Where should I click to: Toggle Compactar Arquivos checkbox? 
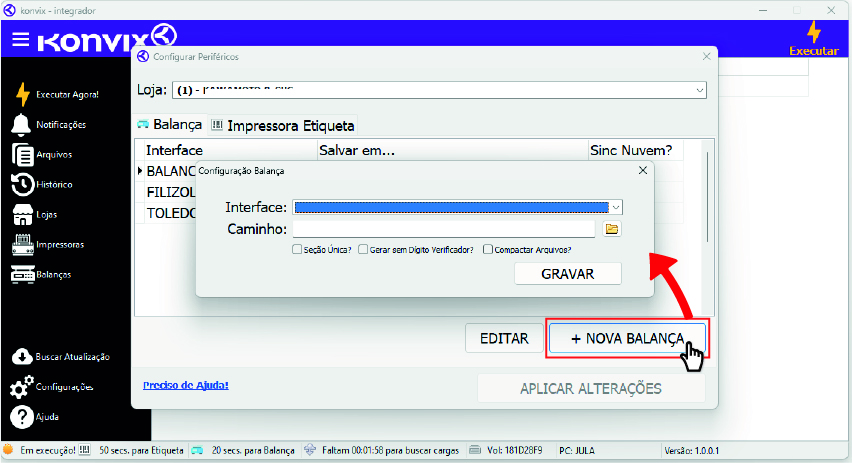click(x=487, y=249)
